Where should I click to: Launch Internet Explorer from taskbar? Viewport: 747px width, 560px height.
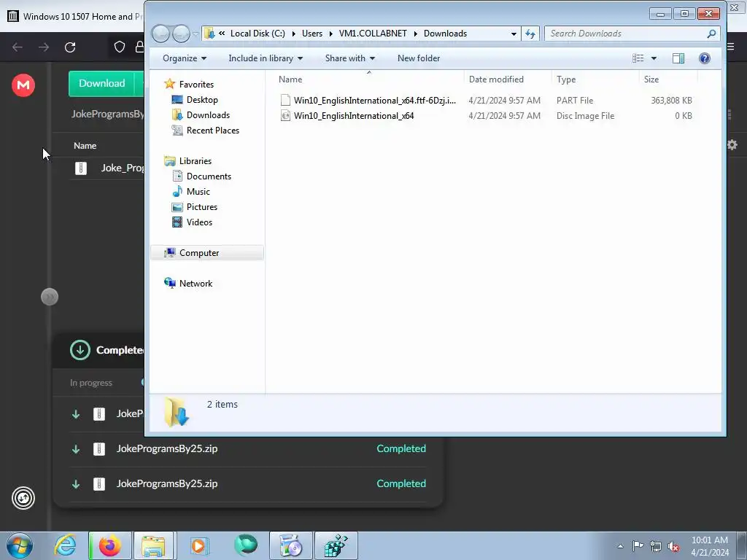65,545
